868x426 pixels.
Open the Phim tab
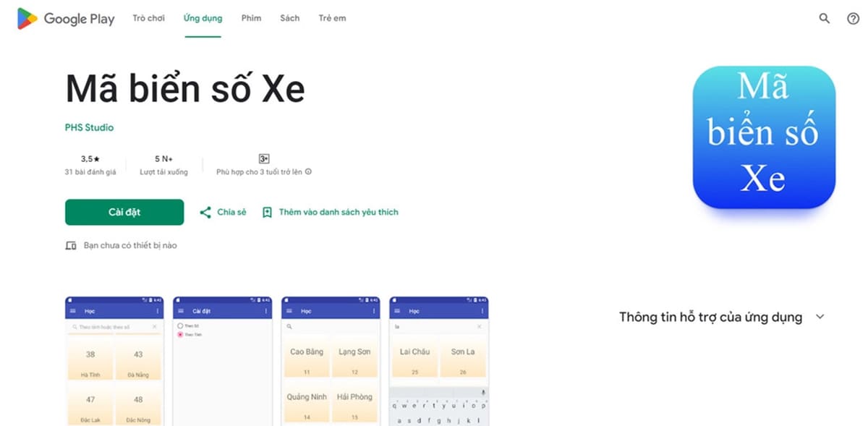251,18
